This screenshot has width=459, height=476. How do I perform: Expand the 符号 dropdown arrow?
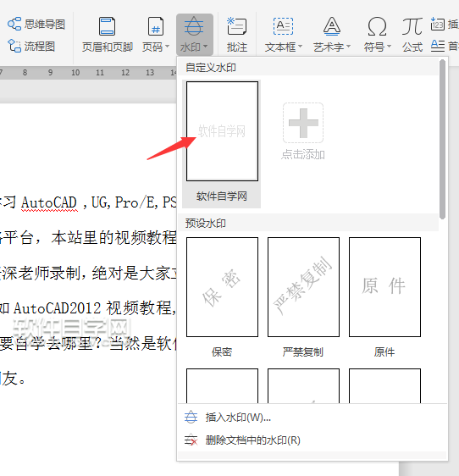coord(390,47)
